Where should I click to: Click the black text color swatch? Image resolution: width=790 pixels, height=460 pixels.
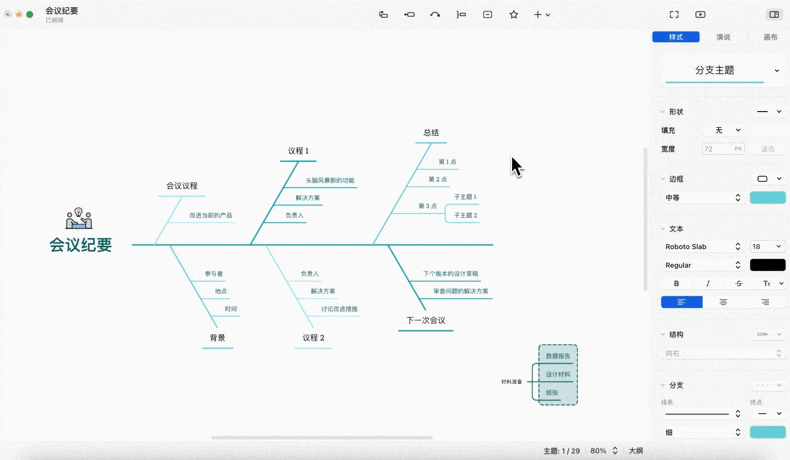(x=767, y=265)
